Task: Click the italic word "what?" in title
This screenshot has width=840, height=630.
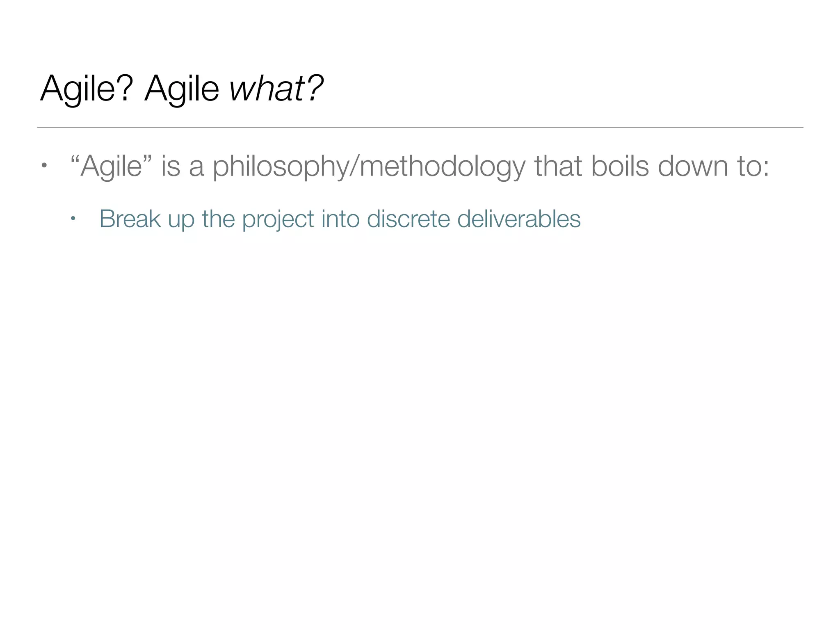Action: [x=276, y=88]
